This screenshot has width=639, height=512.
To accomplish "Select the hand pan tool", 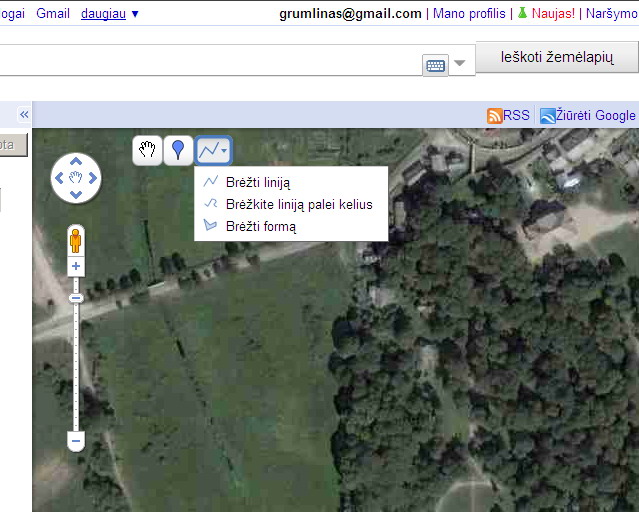I will click(x=148, y=150).
